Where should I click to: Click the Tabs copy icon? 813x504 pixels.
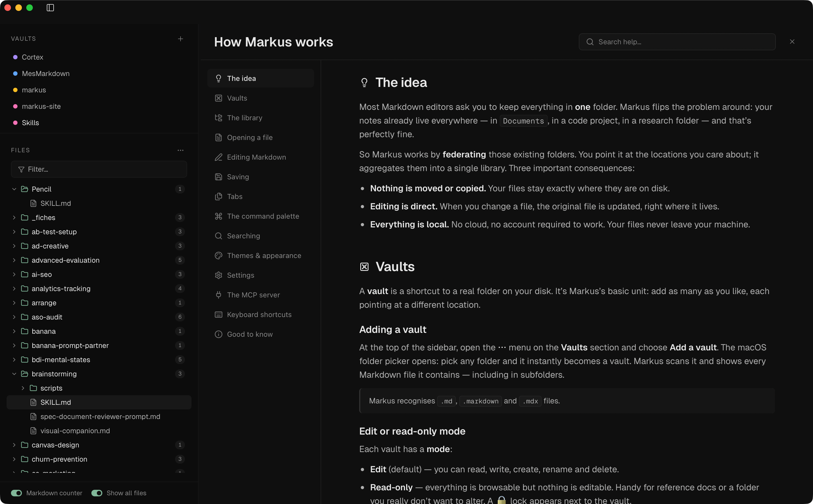coord(219,196)
